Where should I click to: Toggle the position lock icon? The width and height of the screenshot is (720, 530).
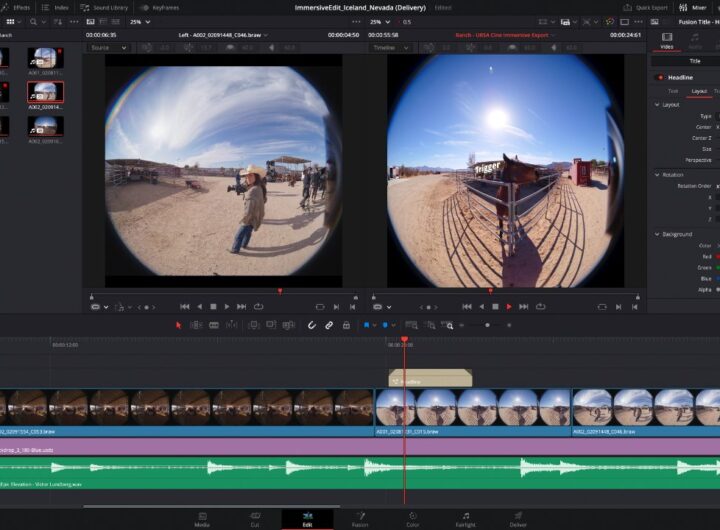tap(346, 325)
